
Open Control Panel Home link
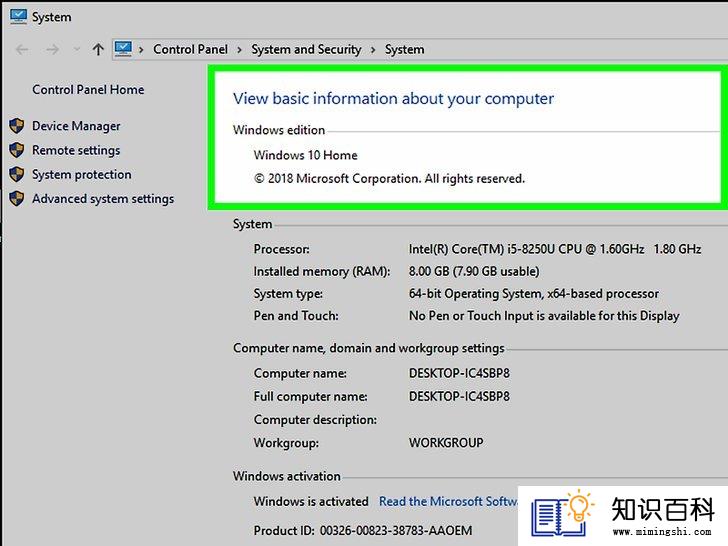(88, 90)
